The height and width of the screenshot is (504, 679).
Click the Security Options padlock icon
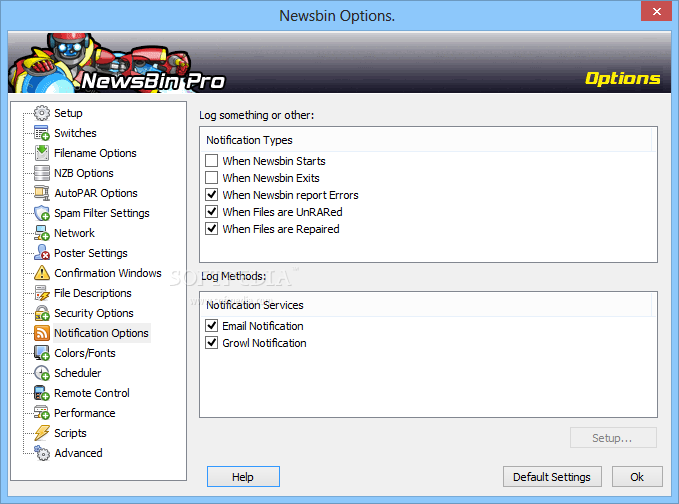click(42, 313)
